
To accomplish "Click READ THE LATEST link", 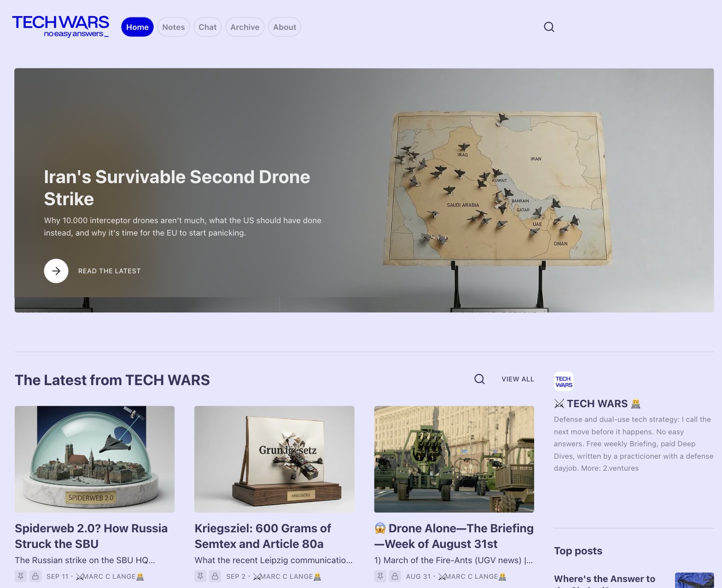I will 110,271.
